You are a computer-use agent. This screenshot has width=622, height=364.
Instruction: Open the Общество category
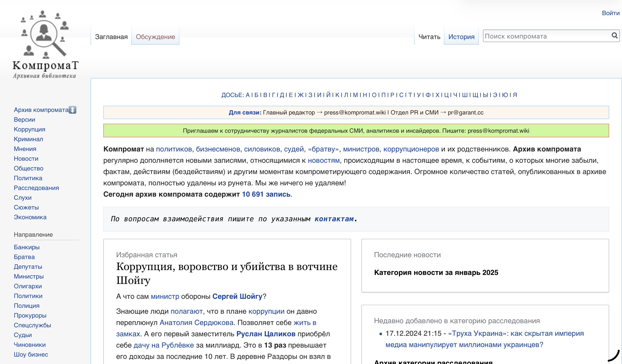tap(29, 168)
